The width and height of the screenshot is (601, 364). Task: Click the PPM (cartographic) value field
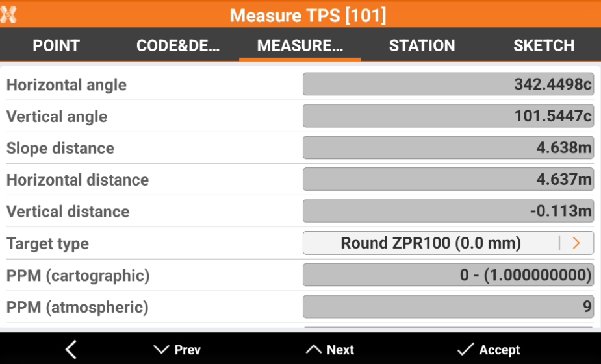[x=448, y=275]
